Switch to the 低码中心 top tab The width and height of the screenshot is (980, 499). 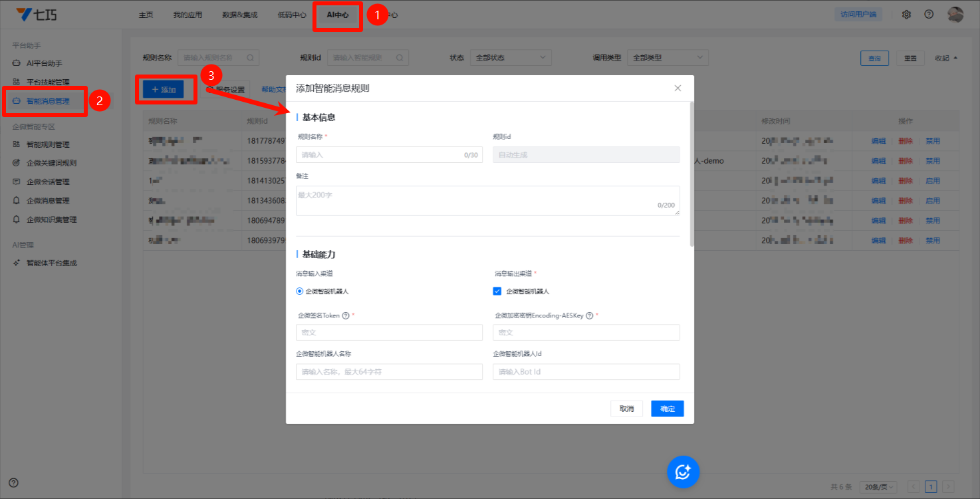click(292, 15)
